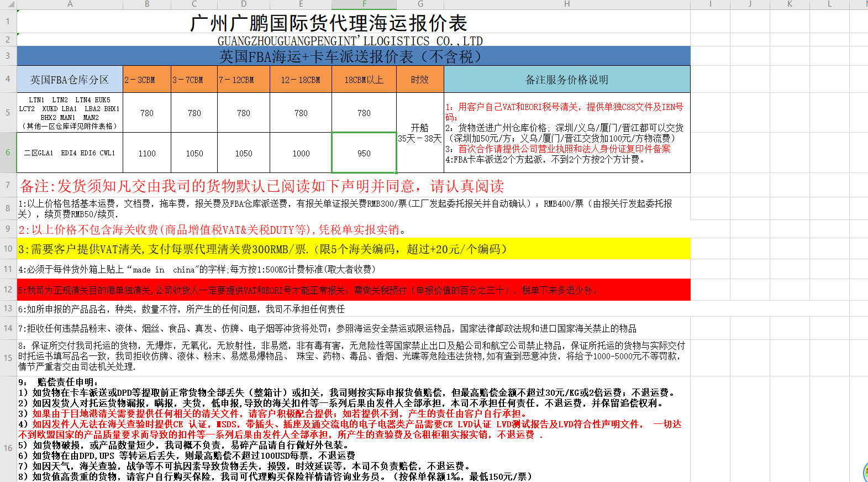The image size is (868, 482).
Task: Click the 12-18CBM header cell
Action: pos(301,80)
